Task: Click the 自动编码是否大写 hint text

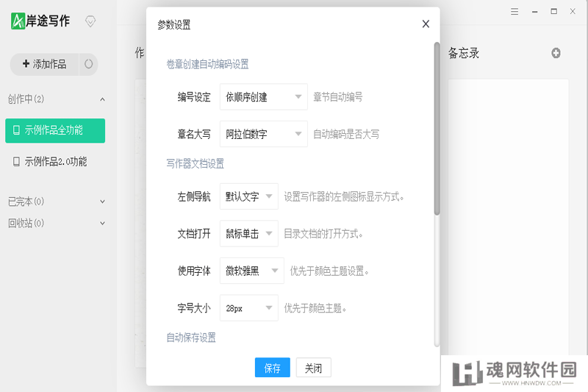Action: pyautogui.click(x=346, y=135)
